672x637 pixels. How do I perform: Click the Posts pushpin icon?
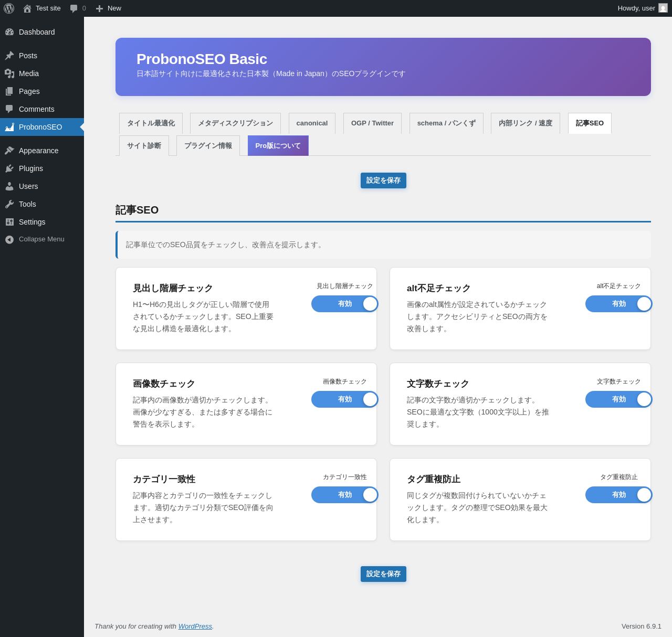tap(9, 56)
